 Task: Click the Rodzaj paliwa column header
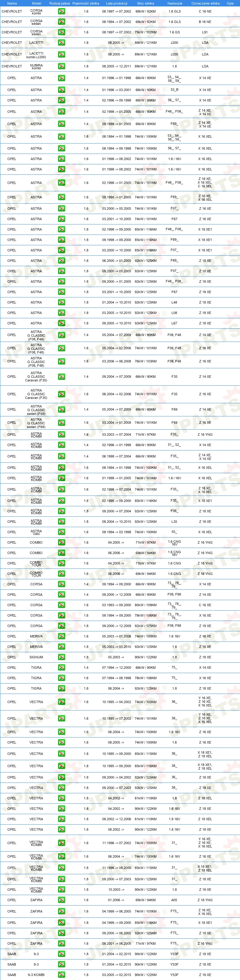60,3
